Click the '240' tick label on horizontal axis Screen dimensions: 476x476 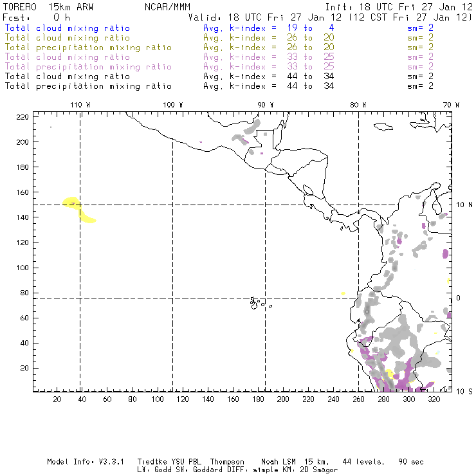[333, 399]
